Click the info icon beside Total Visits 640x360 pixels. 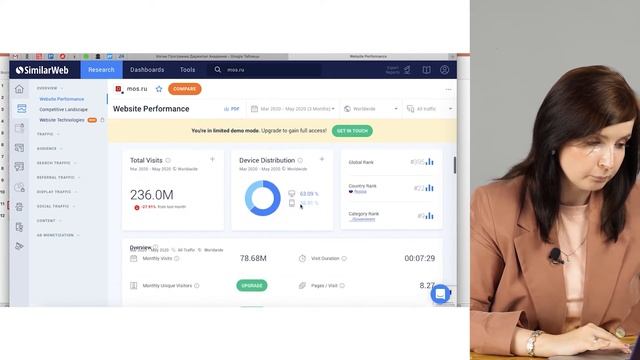(x=168, y=160)
